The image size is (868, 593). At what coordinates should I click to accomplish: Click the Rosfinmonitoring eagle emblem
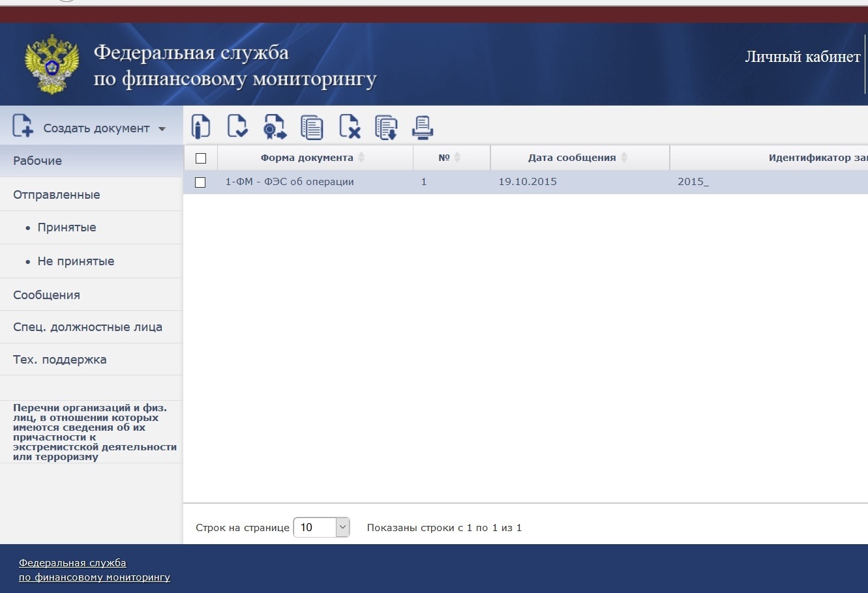tap(52, 64)
